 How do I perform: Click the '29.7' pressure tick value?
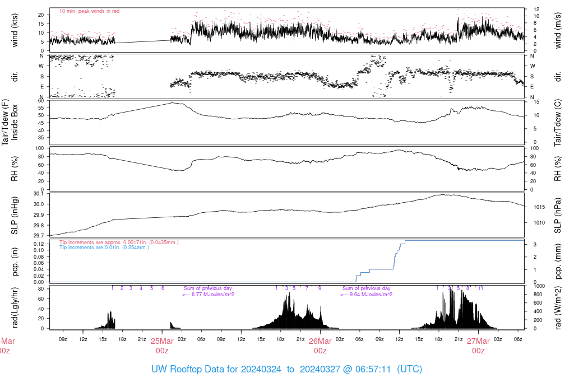click(39, 236)
